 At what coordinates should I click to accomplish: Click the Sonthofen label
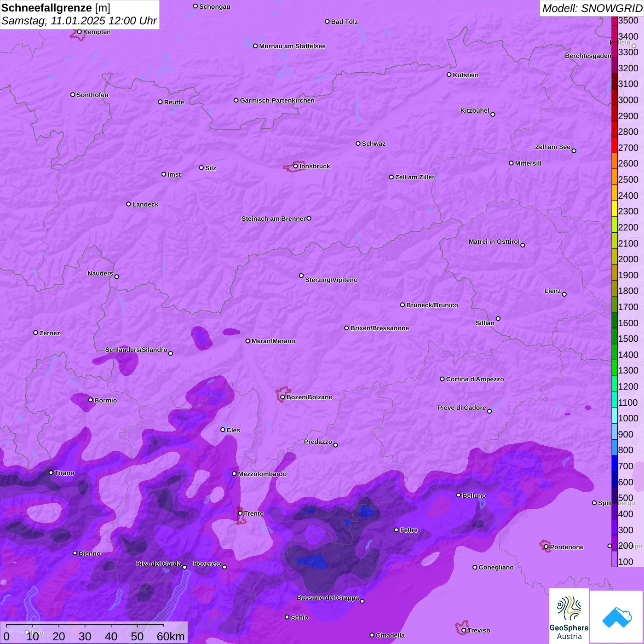pyautogui.click(x=92, y=95)
